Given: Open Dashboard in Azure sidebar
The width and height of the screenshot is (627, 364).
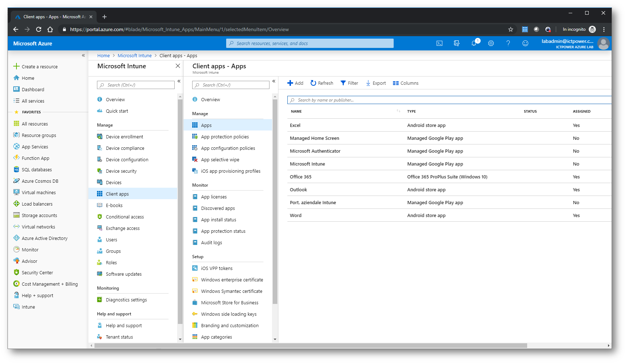Looking at the screenshot, I should click(29, 89).
